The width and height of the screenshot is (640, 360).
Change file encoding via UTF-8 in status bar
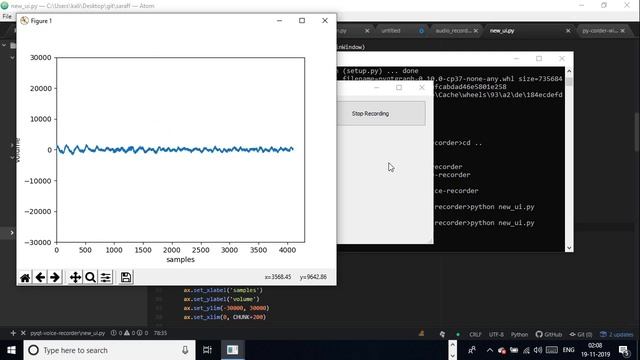[x=496, y=334]
